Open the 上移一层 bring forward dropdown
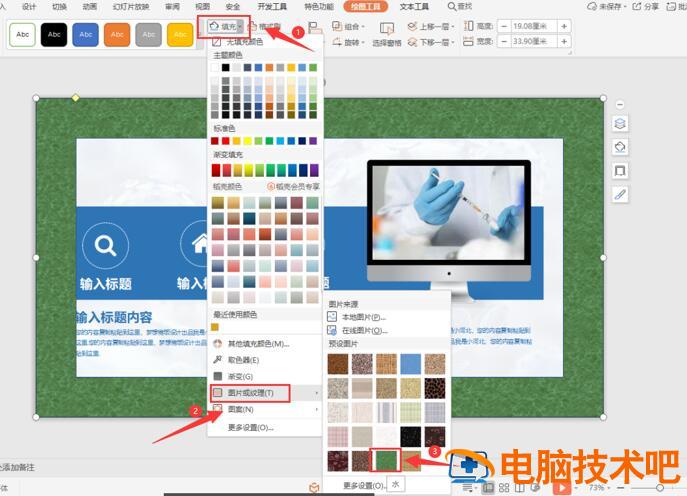The image size is (687, 496). [431, 27]
